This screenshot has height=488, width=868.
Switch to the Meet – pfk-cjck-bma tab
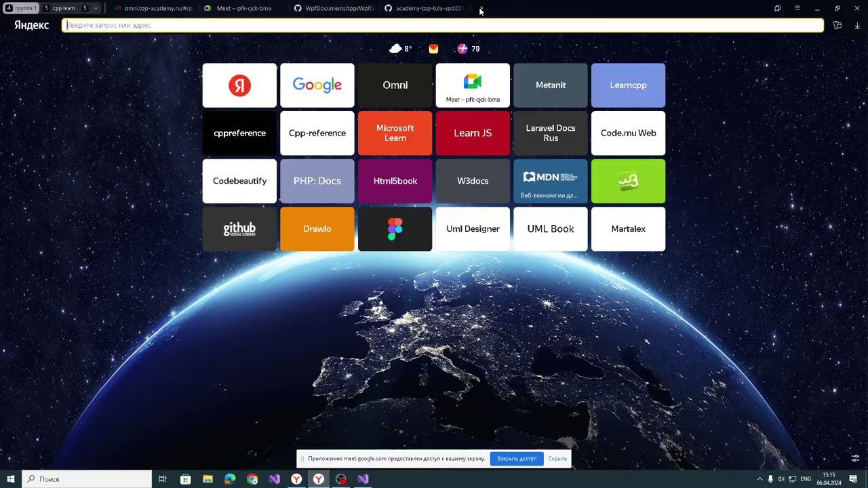pos(243,8)
